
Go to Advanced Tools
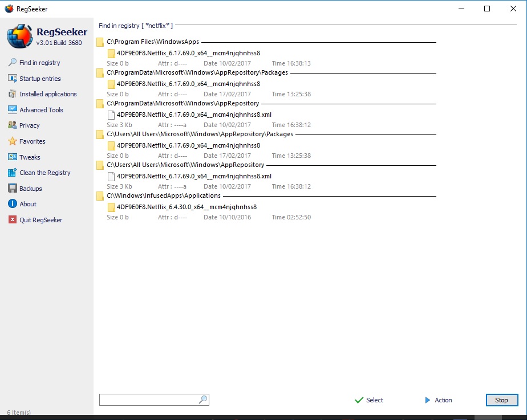(x=41, y=110)
